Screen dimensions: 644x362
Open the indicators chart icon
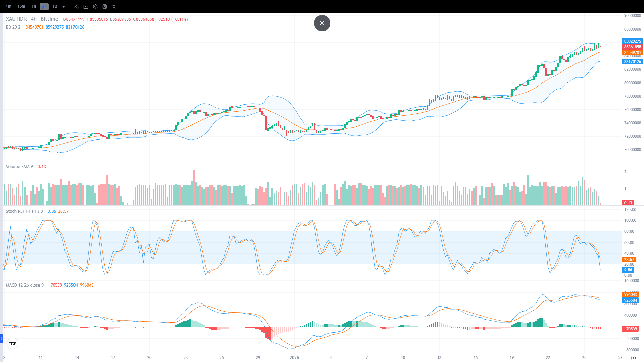click(86, 7)
